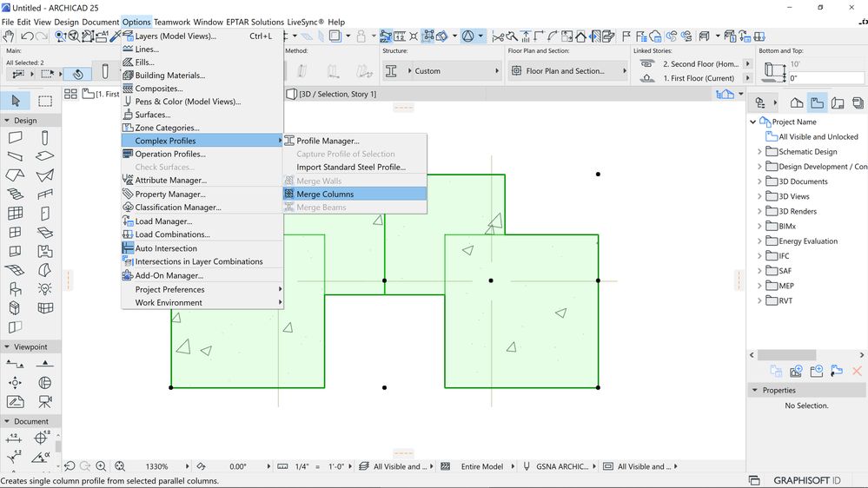
Task: Click the 1/4" scale value at the bottom
Action: click(301, 466)
